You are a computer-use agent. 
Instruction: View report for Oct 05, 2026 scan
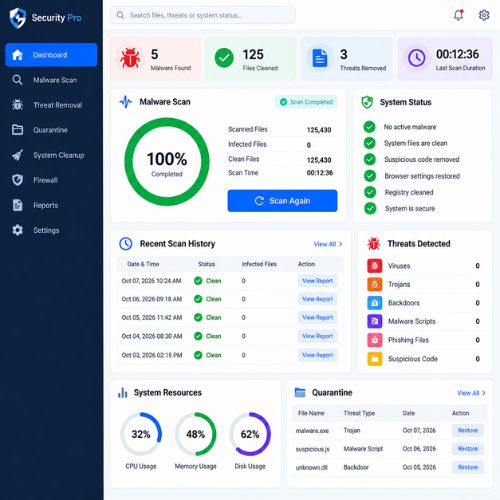tap(317, 317)
